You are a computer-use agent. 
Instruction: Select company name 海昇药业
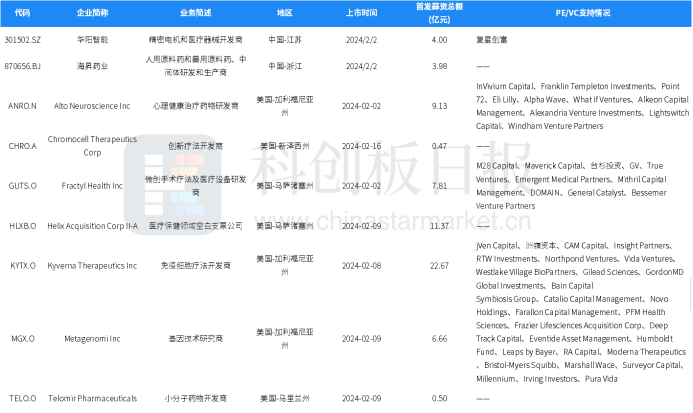[92, 66]
